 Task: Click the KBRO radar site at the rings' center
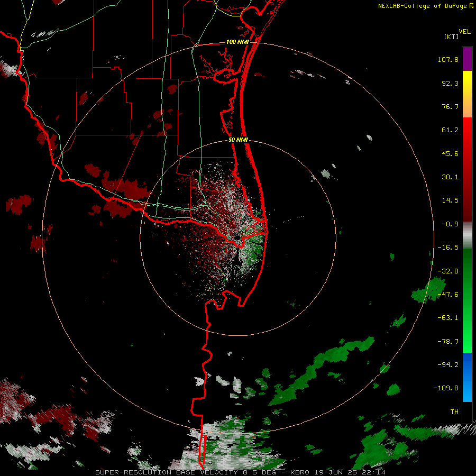coord(238,237)
